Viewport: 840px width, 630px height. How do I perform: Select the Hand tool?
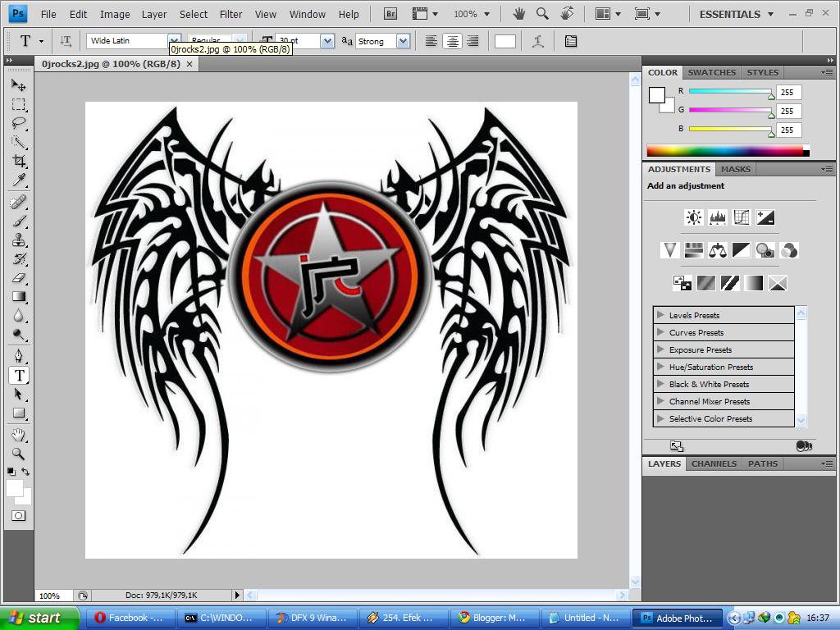(19, 436)
